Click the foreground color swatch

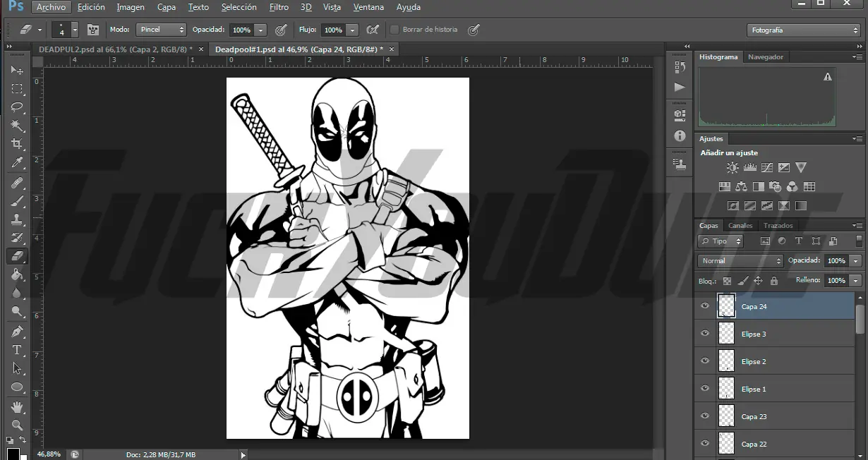pos(13,454)
